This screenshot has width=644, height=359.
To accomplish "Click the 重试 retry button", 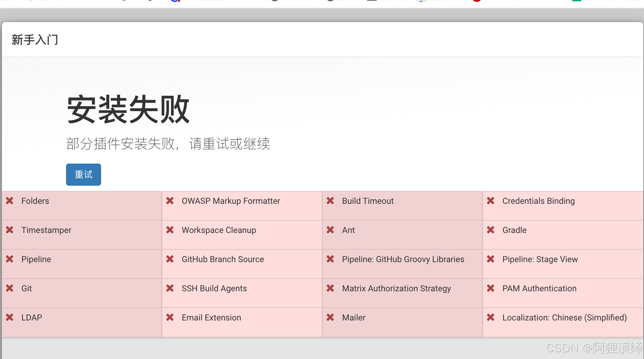I will click(84, 175).
